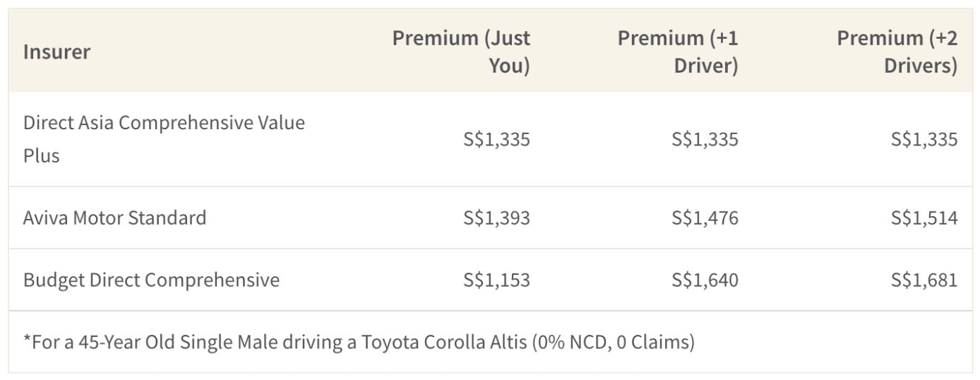Click the Insurer column header

(56, 52)
